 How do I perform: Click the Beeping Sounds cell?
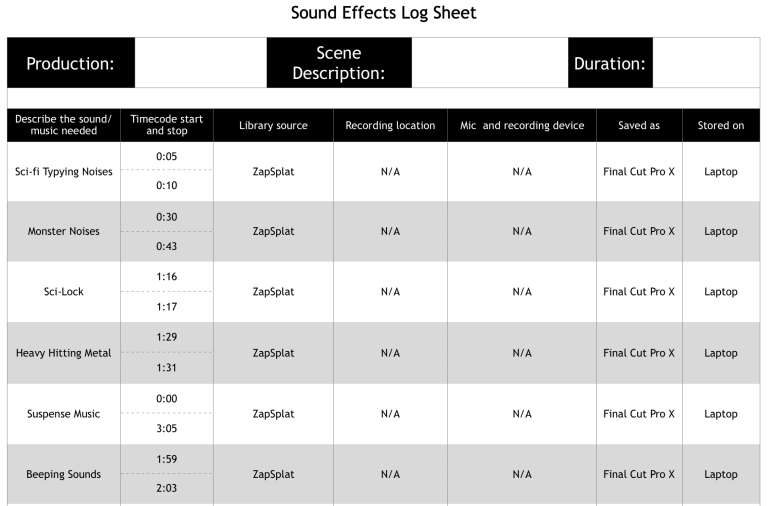point(63,474)
